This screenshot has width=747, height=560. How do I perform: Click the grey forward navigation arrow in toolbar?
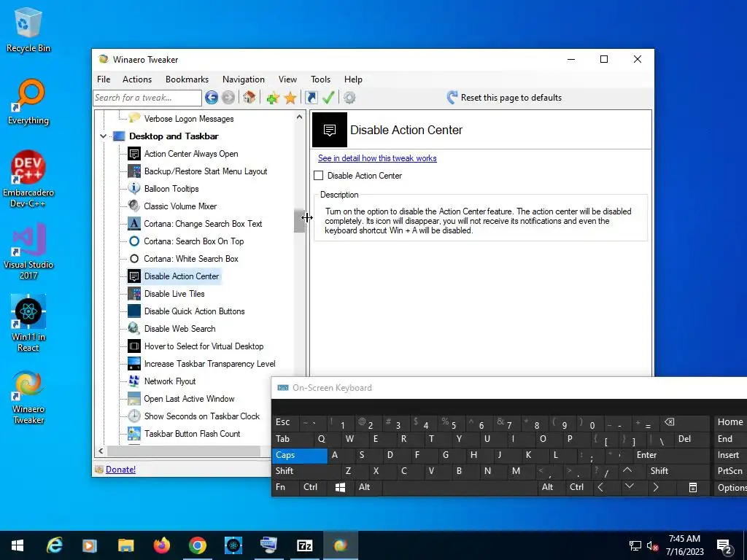[x=228, y=98]
